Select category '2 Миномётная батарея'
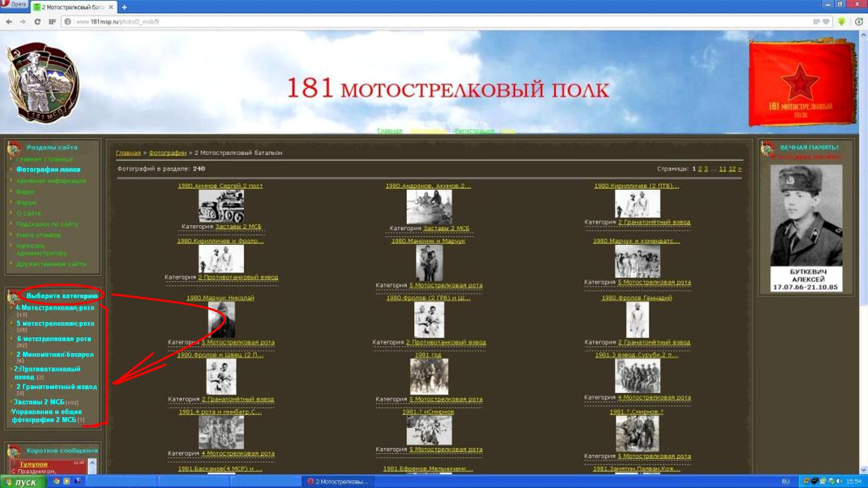 (x=55, y=355)
